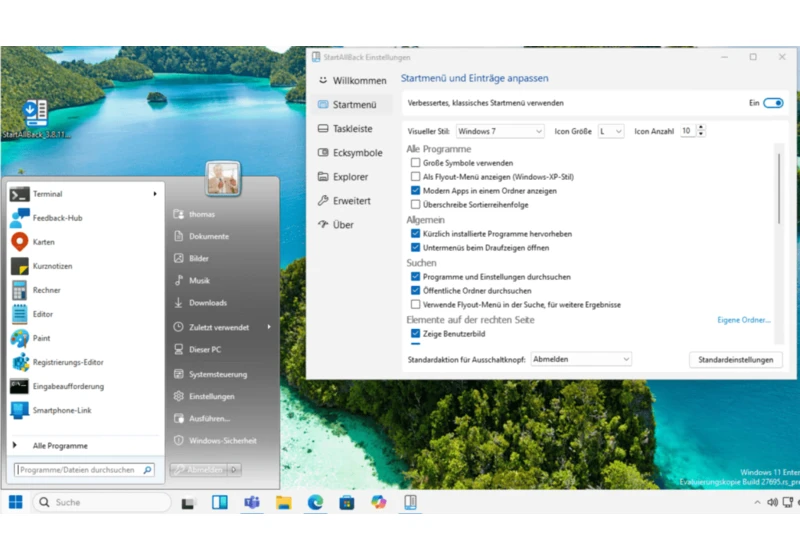Viewport: 800px width, 560px height.
Task: Check Große Symbole verwenden
Action: tap(415, 163)
